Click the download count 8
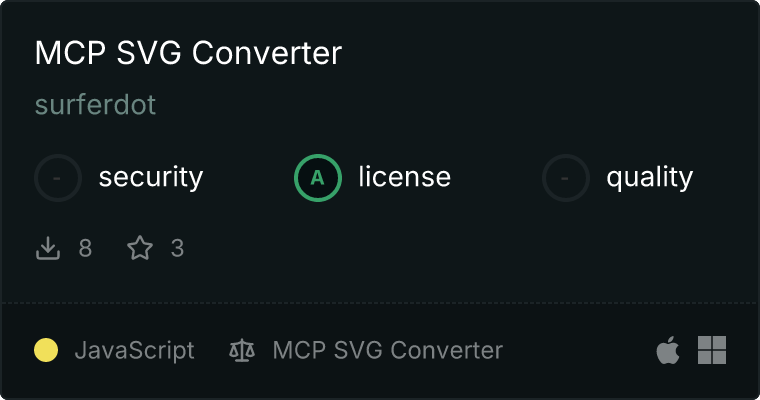 click(x=85, y=248)
